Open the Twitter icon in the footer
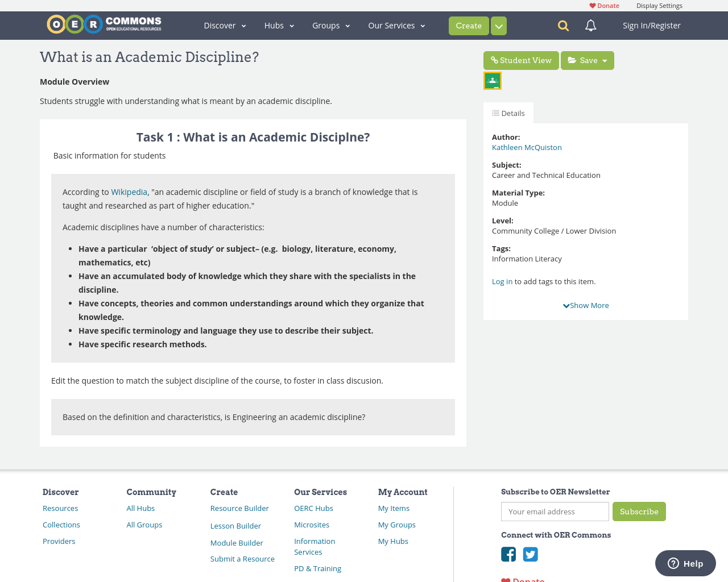Viewport: 728px width, 582px height. 530,553
